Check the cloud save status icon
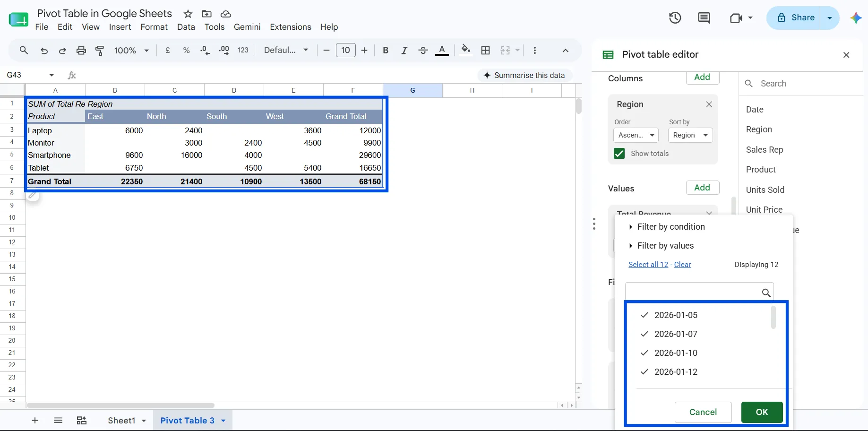This screenshot has width=868, height=431. [226, 14]
